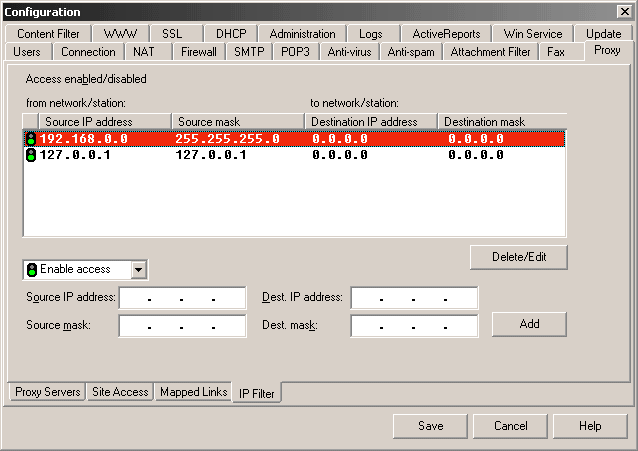The height and width of the screenshot is (451, 638).
Task: Go to Mapped Links sub-tab
Action: (194, 392)
